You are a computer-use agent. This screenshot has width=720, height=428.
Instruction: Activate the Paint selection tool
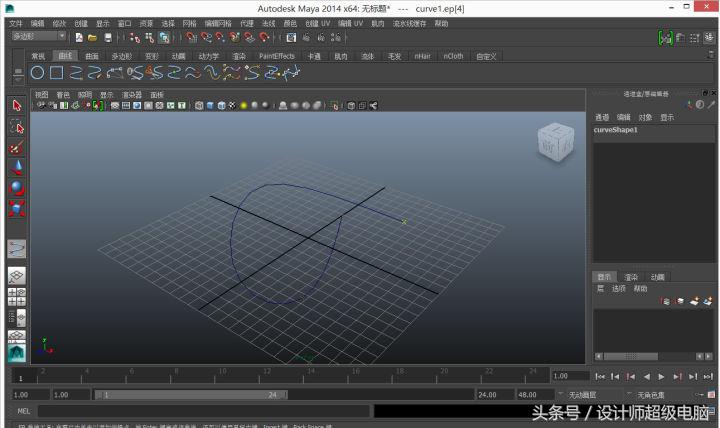17,147
